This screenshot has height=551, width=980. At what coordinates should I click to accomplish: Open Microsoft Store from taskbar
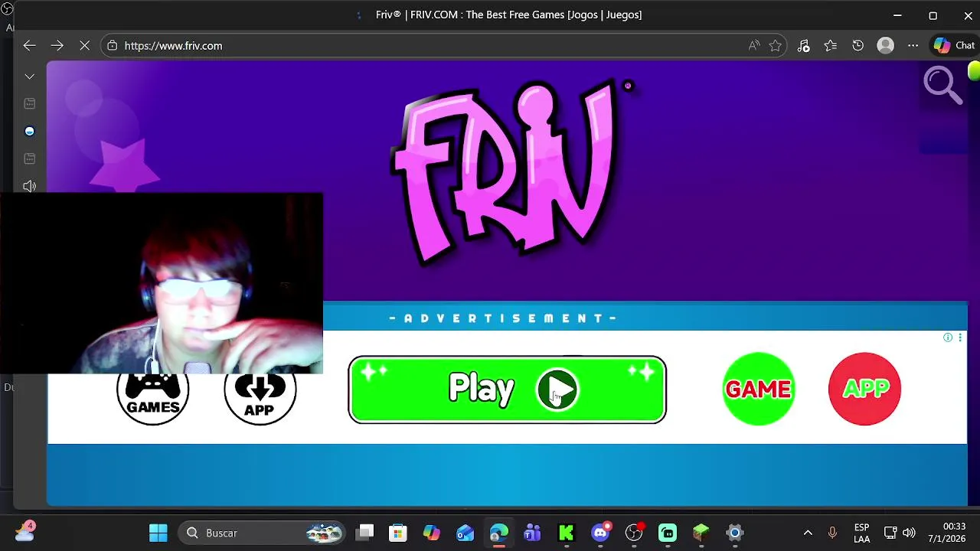[x=398, y=533]
